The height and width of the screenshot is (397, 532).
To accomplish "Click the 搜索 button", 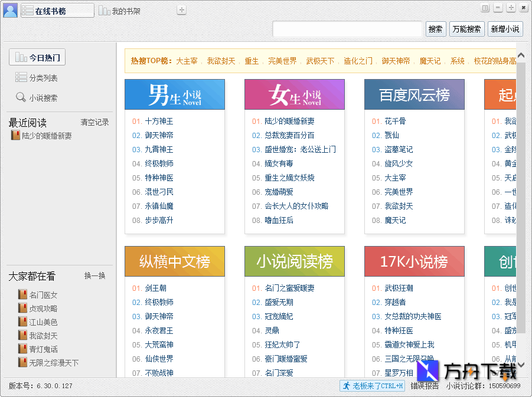I will point(435,28).
